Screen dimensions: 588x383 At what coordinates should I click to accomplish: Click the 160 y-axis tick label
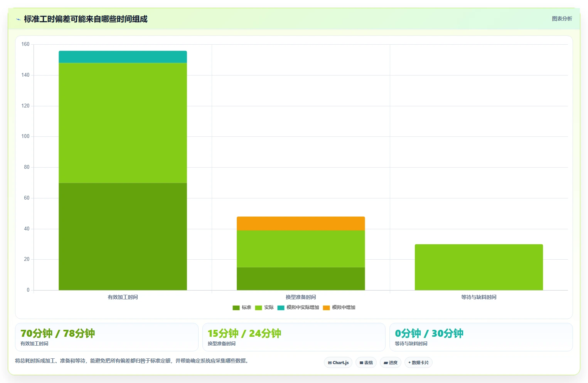click(25, 44)
